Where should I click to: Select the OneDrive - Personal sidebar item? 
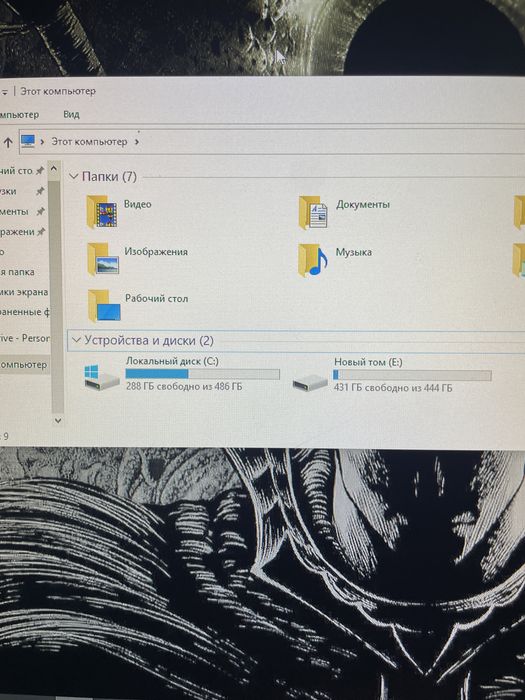pyautogui.click(x=25, y=338)
